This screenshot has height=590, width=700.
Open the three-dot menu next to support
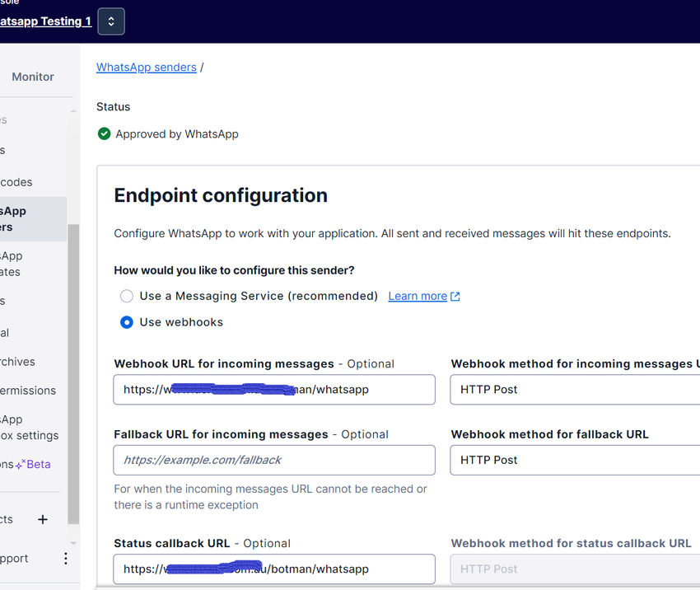click(66, 559)
